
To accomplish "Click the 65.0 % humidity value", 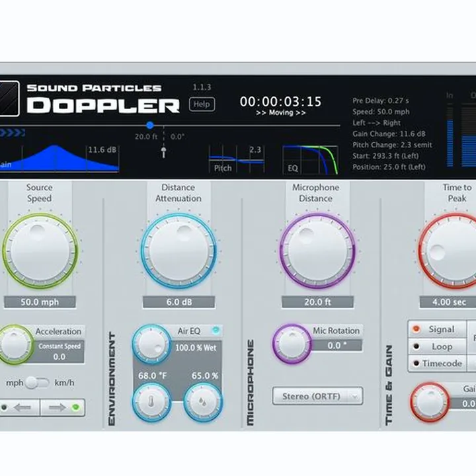I will tap(204, 376).
